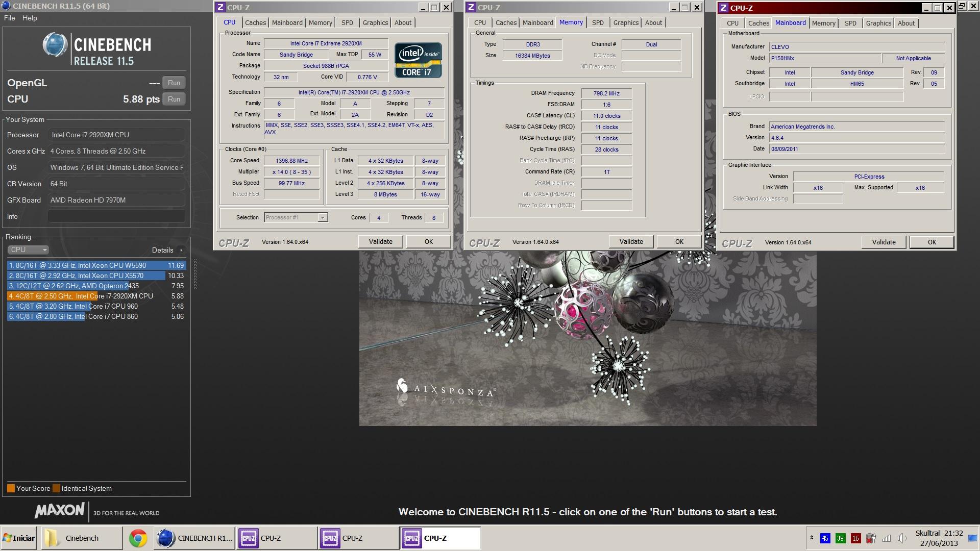The width and height of the screenshot is (980, 551).
Task: Open the network signal tray icon
Action: [887, 538]
